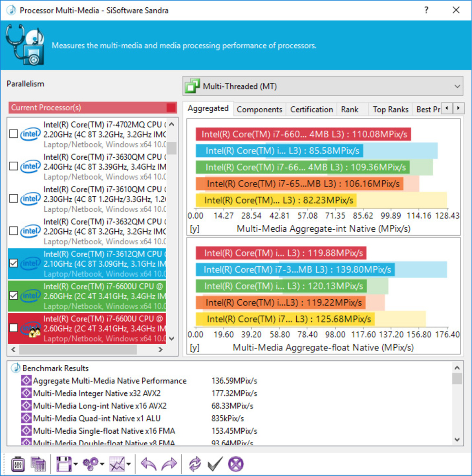The width and height of the screenshot is (472, 476).
Task: Click the [y] axis toggle on integer chart
Action: click(195, 228)
